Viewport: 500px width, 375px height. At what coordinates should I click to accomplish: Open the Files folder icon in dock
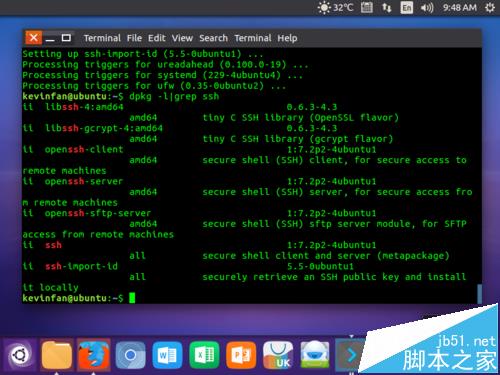tap(57, 355)
